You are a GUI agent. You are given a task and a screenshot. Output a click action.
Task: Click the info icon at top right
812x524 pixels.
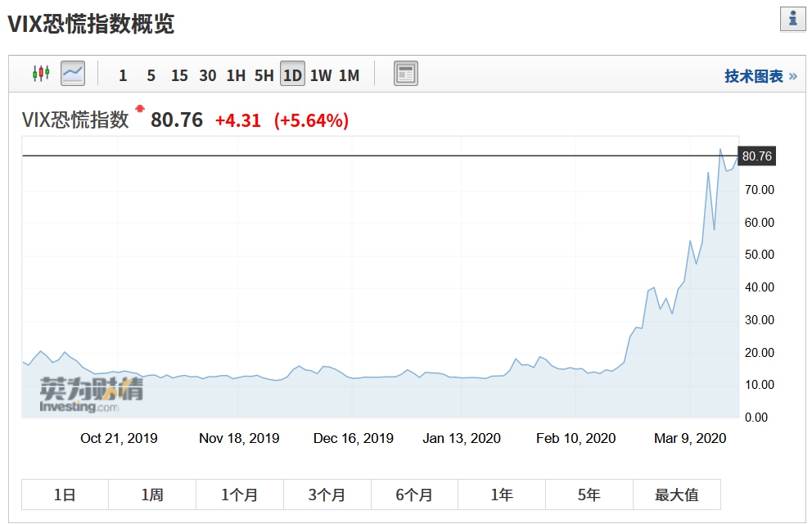tap(792, 19)
